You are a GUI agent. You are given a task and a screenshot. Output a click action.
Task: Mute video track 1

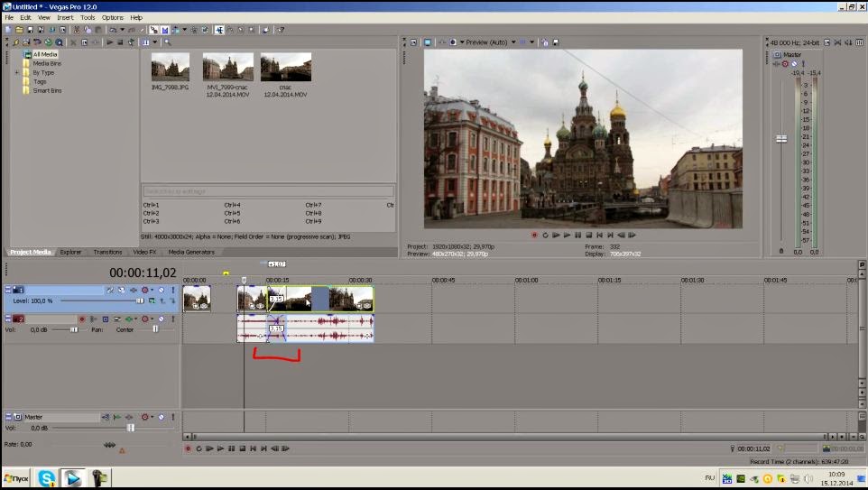162,290
